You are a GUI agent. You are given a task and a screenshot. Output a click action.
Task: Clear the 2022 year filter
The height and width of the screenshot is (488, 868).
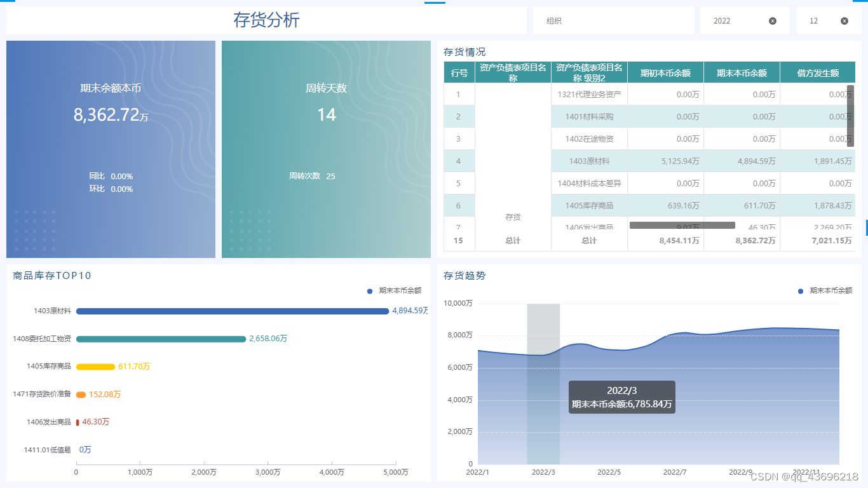click(773, 21)
